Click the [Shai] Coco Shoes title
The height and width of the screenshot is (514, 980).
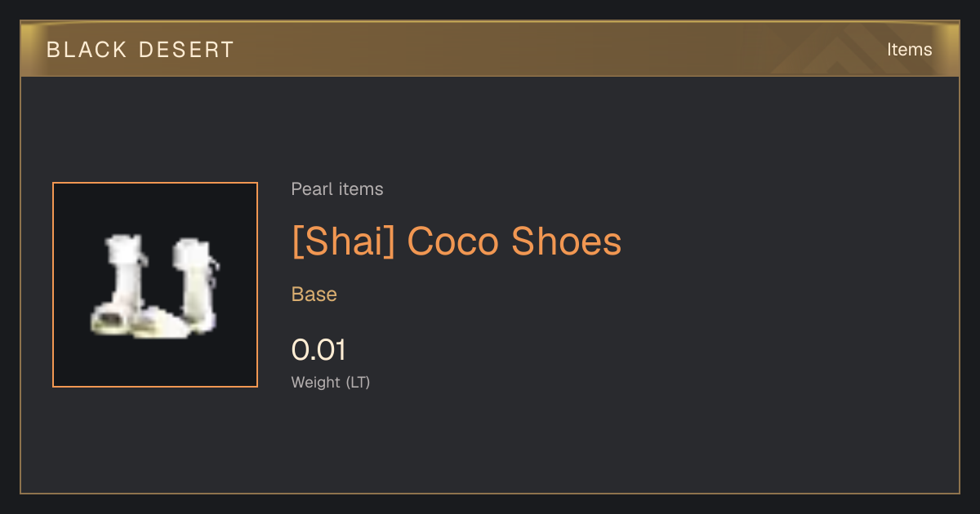coord(457,241)
